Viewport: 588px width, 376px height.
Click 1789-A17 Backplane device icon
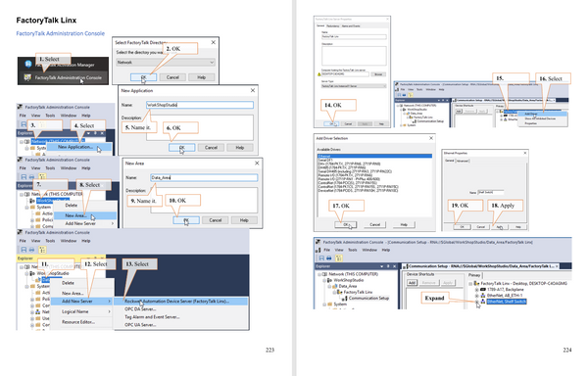coord(483,290)
